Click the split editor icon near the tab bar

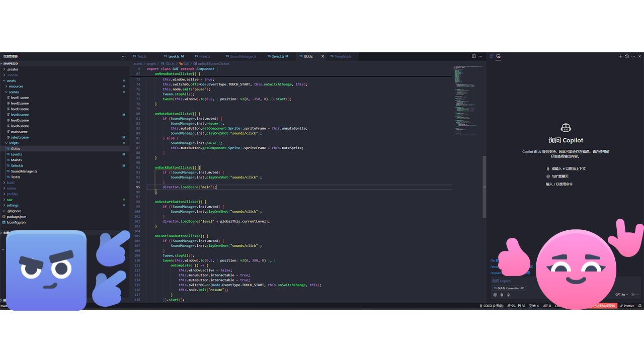(473, 56)
